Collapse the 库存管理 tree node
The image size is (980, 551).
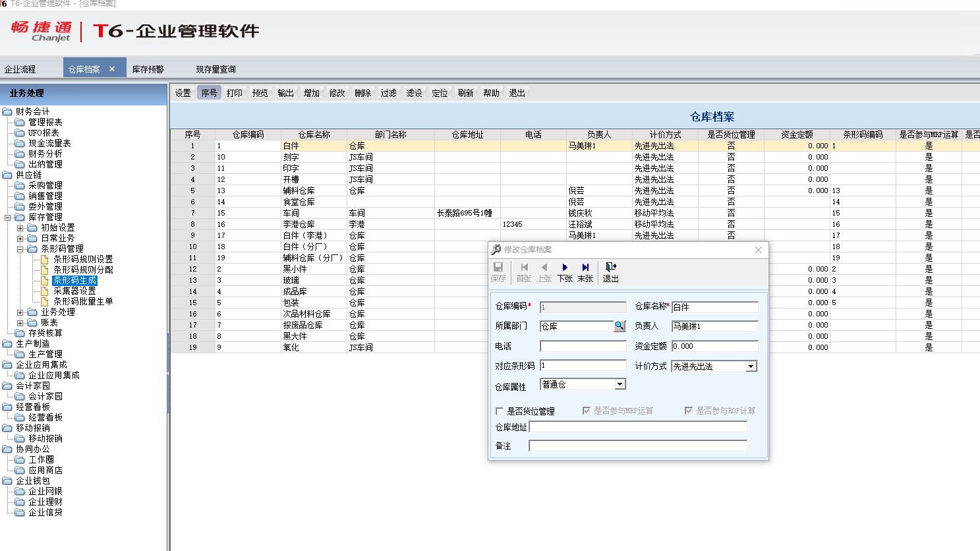coord(8,217)
